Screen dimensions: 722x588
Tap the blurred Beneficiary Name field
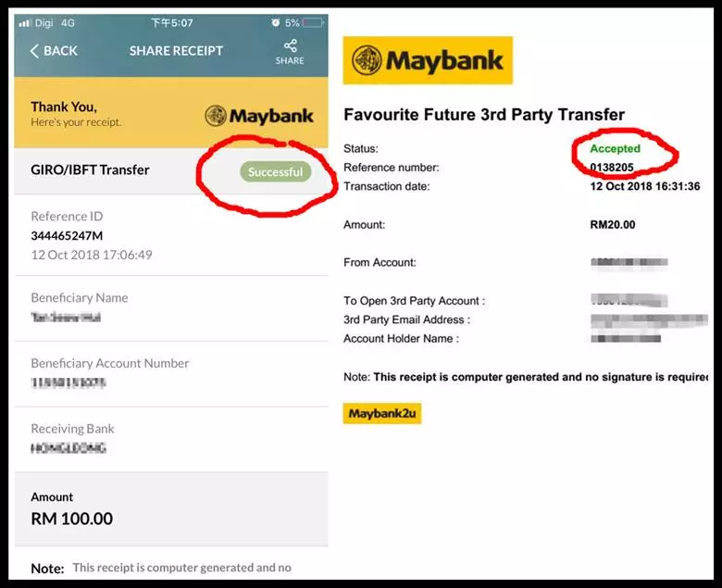[x=66, y=318]
